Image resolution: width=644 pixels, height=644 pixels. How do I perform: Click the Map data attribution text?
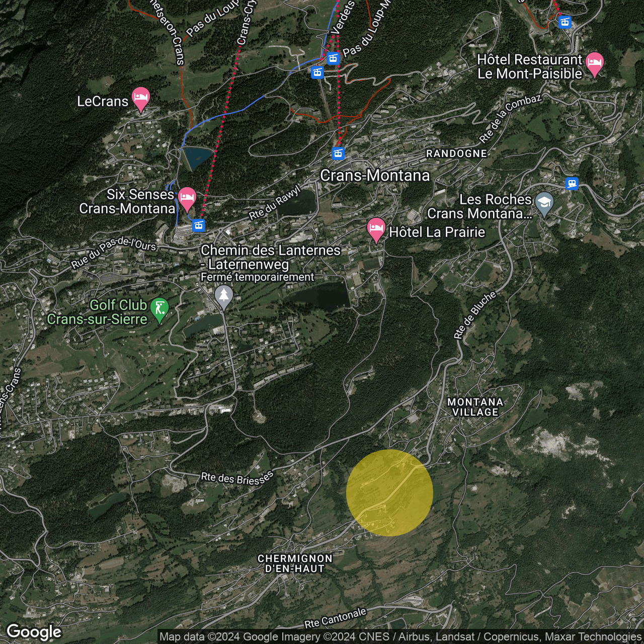click(x=400, y=637)
